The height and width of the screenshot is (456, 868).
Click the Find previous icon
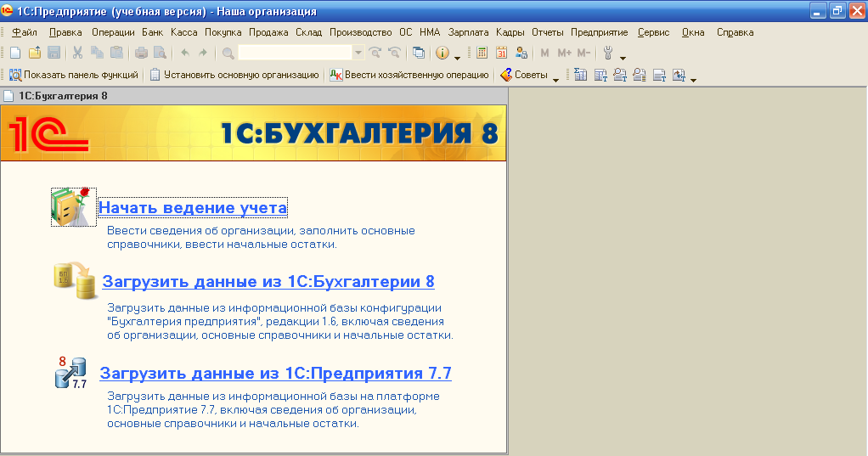(x=394, y=53)
